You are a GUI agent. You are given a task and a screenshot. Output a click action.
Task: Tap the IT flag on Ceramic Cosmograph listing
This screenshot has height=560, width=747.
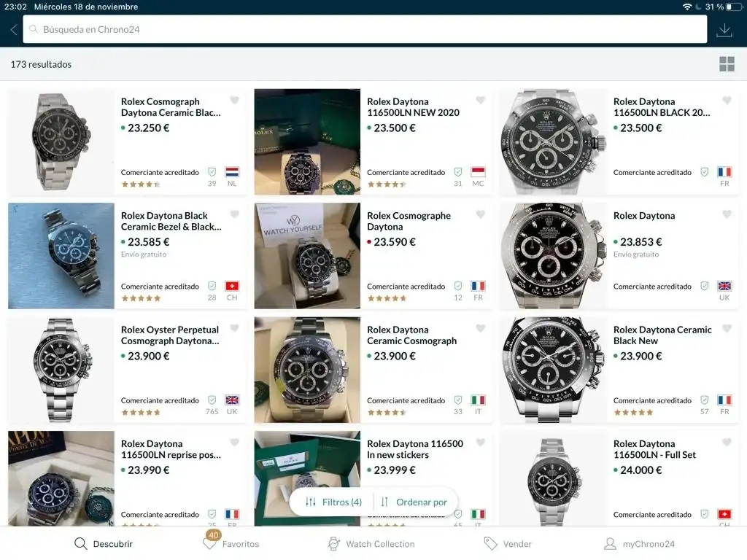click(478, 400)
